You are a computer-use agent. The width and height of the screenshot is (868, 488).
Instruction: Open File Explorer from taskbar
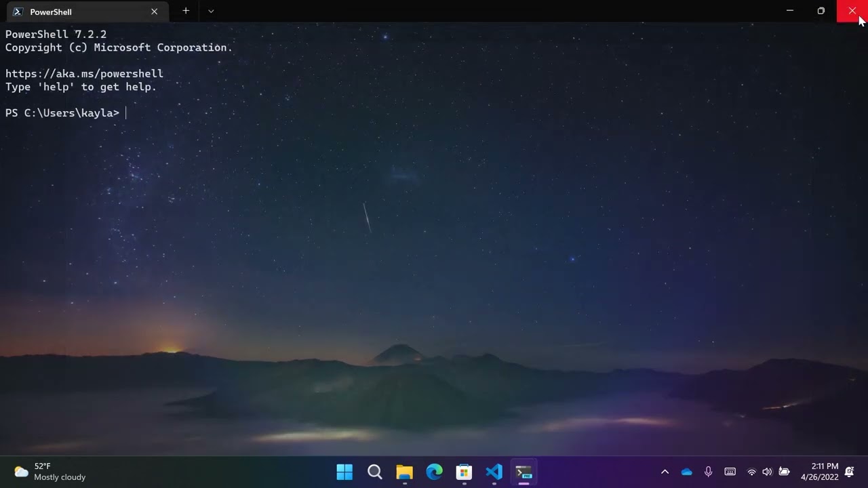pyautogui.click(x=404, y=472)
